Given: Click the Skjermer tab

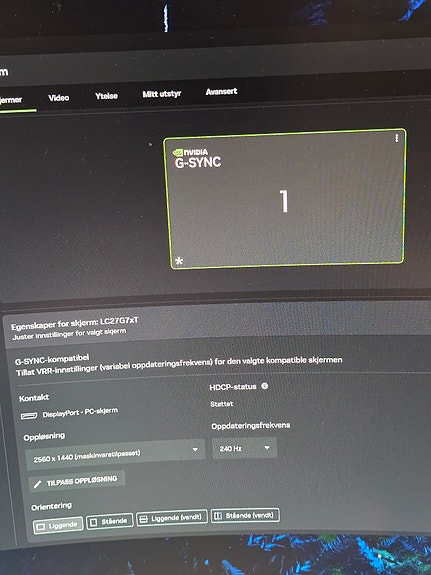Looking at the screenshot, I should 11,100.
